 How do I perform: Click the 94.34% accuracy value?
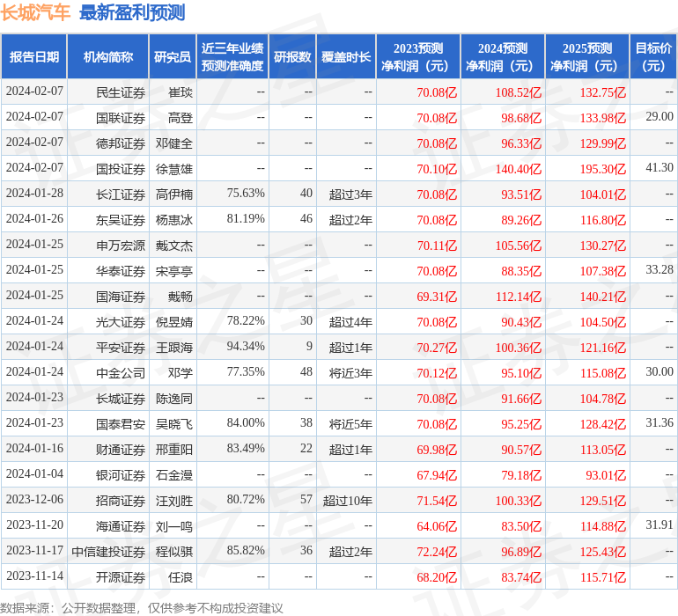pyautogui.click(x=246, y=346)
